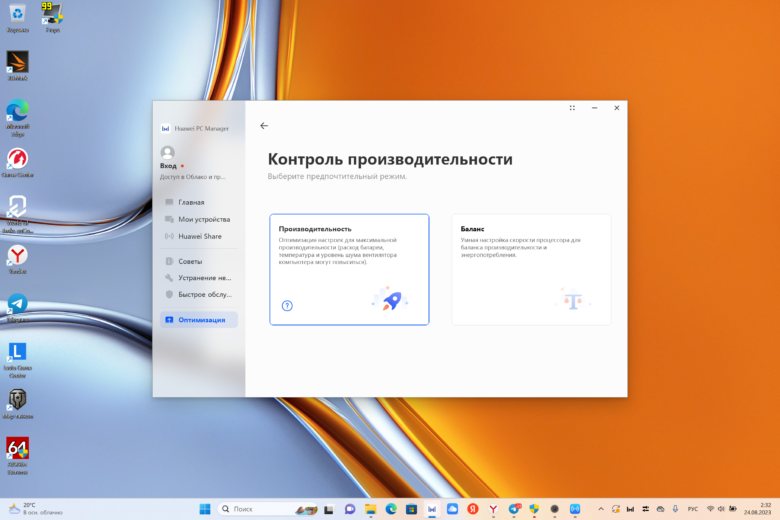Show hidden system tray icons
This screenshot has height=520, width=780.
(601, 509)
